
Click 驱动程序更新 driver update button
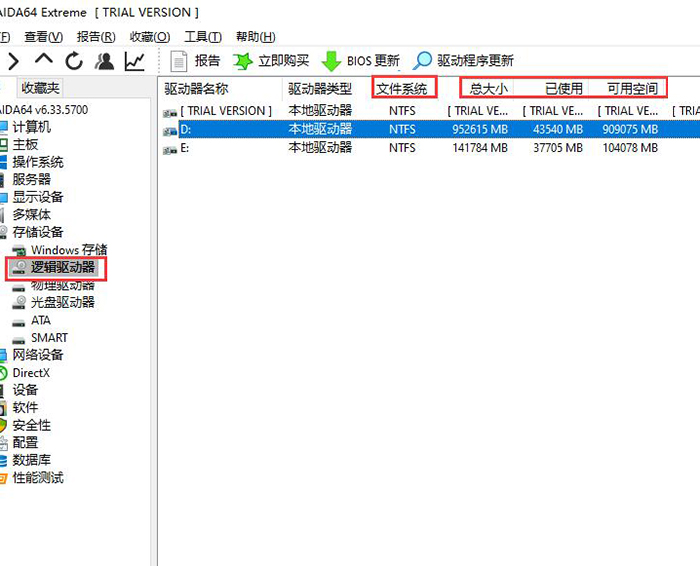464,61
